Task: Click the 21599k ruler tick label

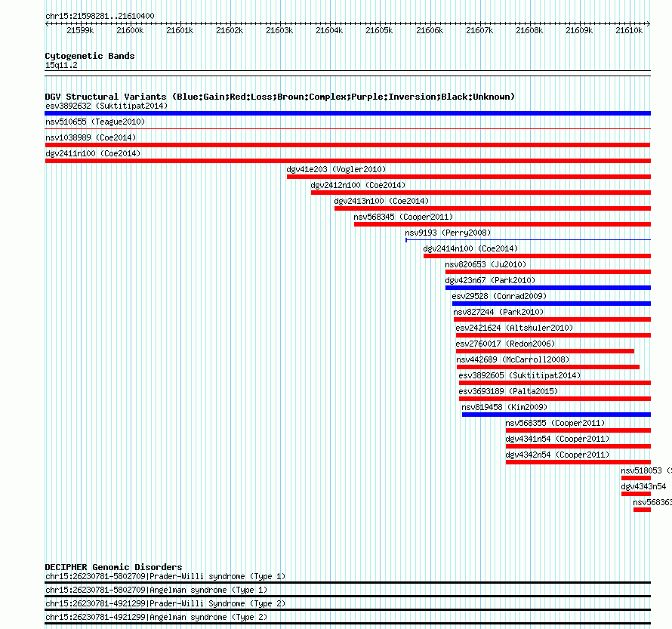Action: pyautogui.click(x=80, y=30)
